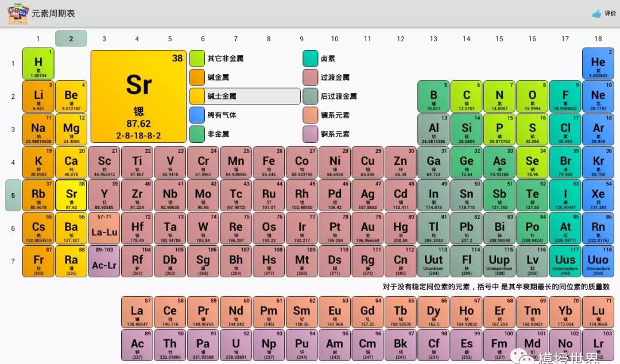The width and height of the screenshot is (620, 364).
Task: Open the Fe iron element tile
Action: [269, 162]
